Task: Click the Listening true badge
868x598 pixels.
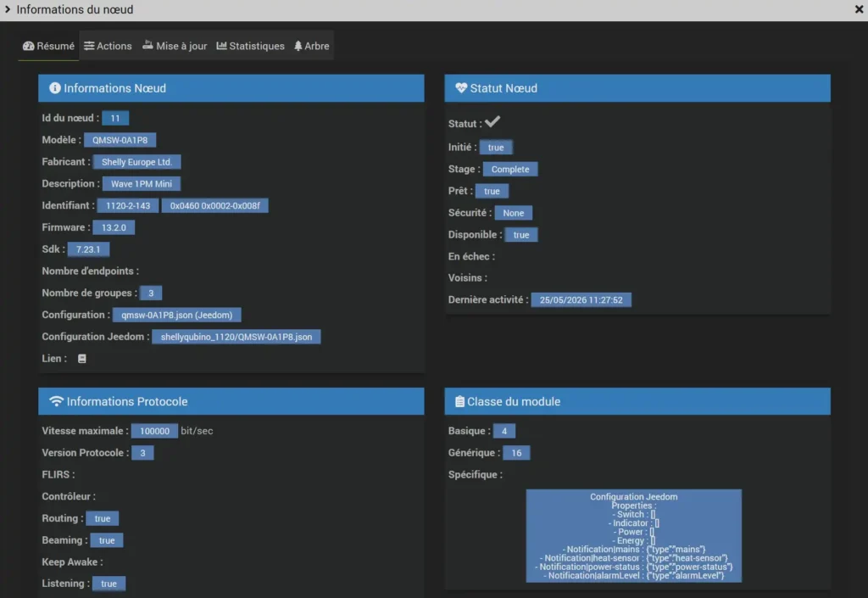Action: pos(109,584)
